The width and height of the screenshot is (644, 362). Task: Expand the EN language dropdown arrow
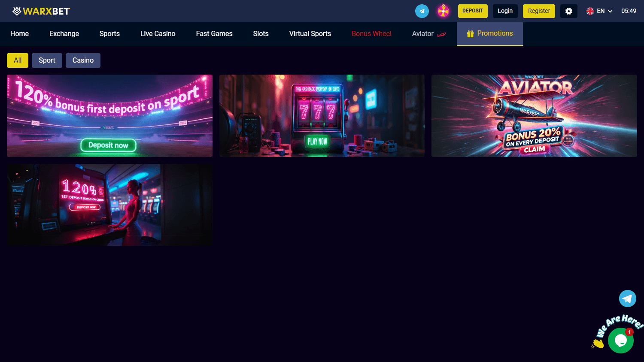[x=610, y=11]
